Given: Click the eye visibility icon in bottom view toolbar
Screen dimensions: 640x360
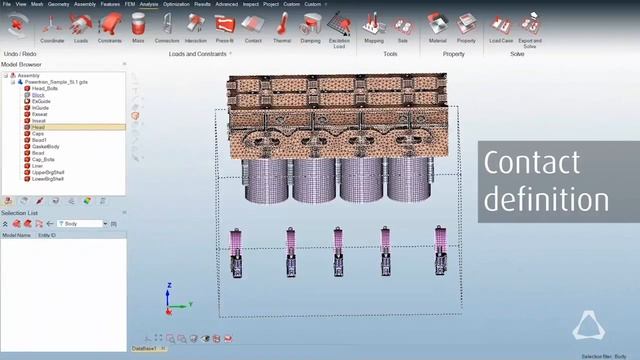Looking at the screenshot, I should [205, 339].
